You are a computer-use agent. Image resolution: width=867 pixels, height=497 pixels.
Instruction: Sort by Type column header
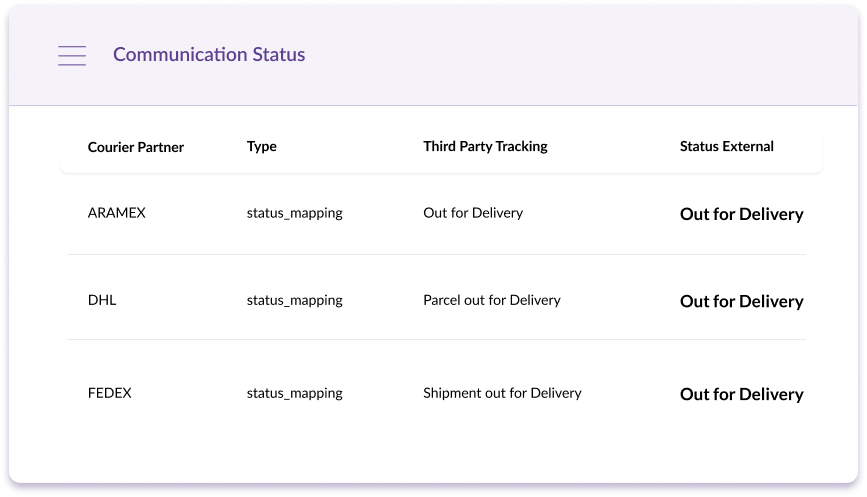pos(262,146)
